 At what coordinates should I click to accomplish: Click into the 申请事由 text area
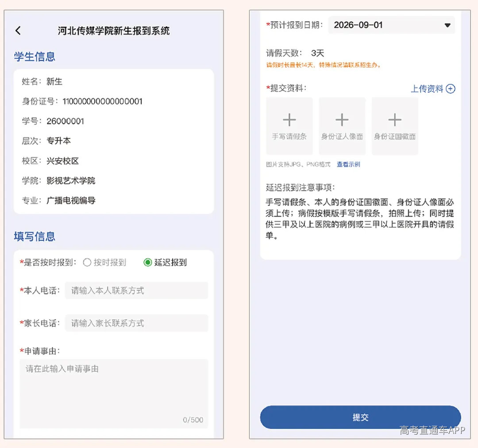pyautogui.click(x=114, y=394)
